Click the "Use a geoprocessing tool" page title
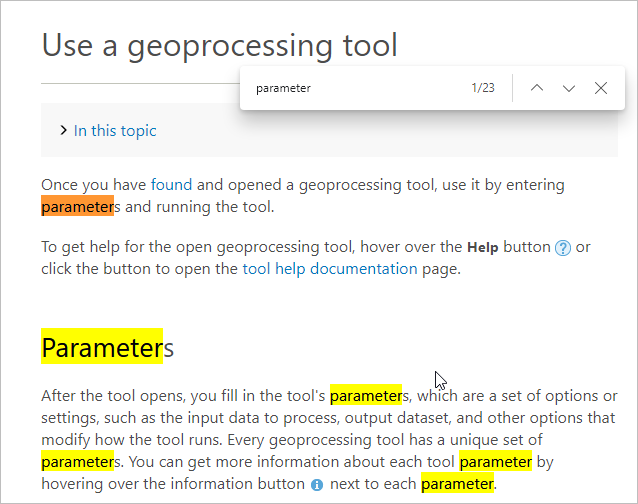This screenshot has width=638, height=504. point(220,45)
